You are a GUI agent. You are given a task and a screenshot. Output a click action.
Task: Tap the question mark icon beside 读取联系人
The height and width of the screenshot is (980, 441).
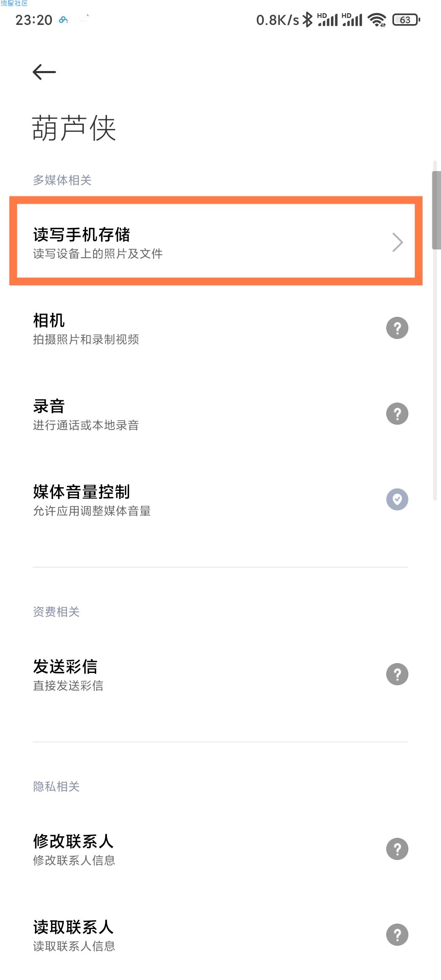(x=397, y=935)
